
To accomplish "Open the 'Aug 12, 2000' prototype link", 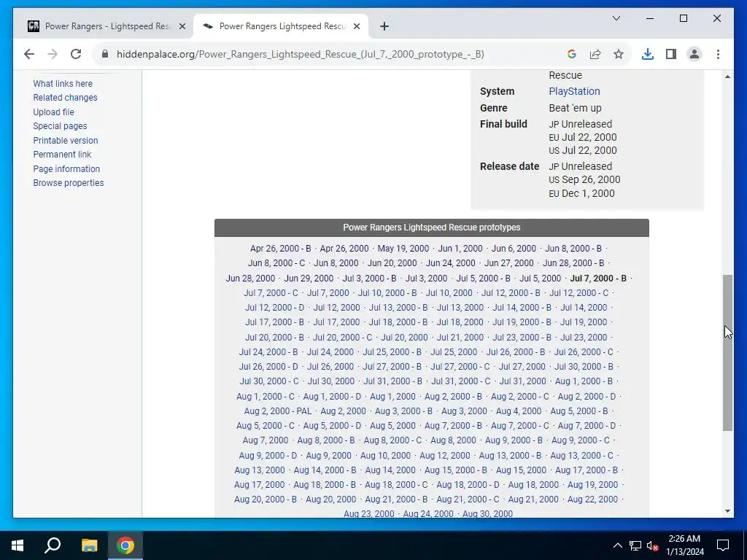I will (x=444, y=456).
